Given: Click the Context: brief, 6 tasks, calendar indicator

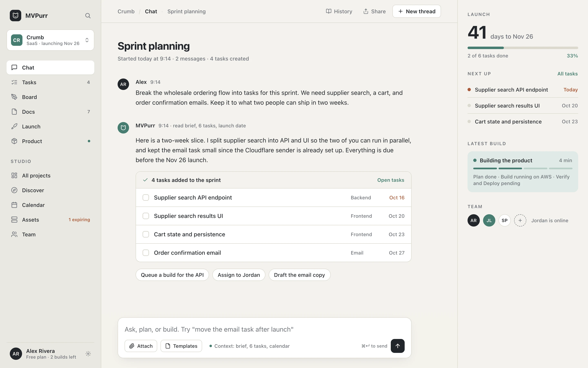Looking at the screenshot, I should [x=249, y=346].
